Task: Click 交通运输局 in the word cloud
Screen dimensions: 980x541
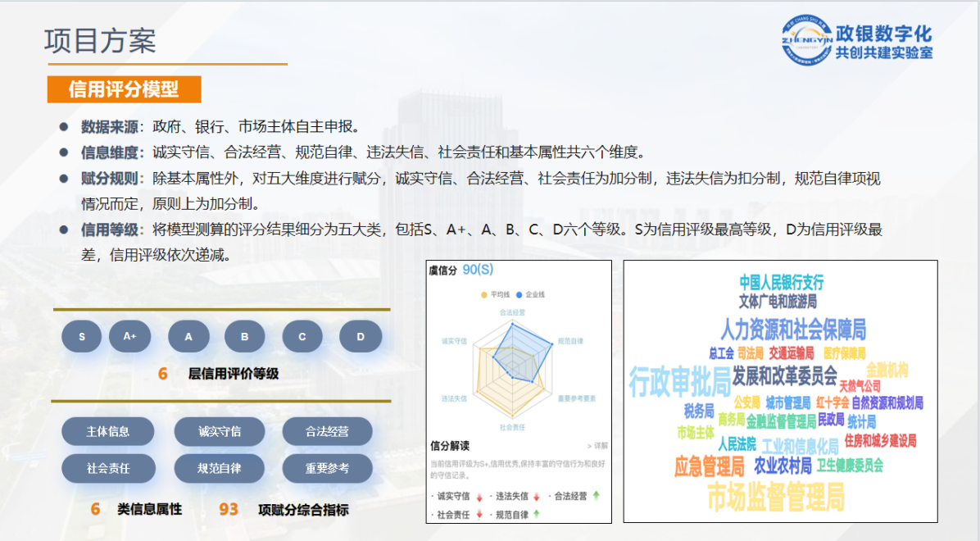Action: tap(792, 353)
